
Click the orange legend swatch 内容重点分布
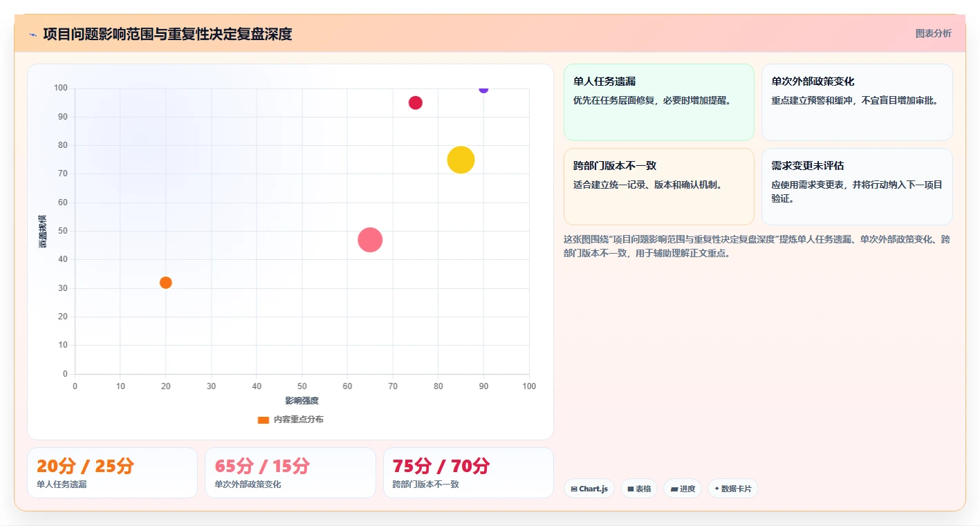point(263,420)
